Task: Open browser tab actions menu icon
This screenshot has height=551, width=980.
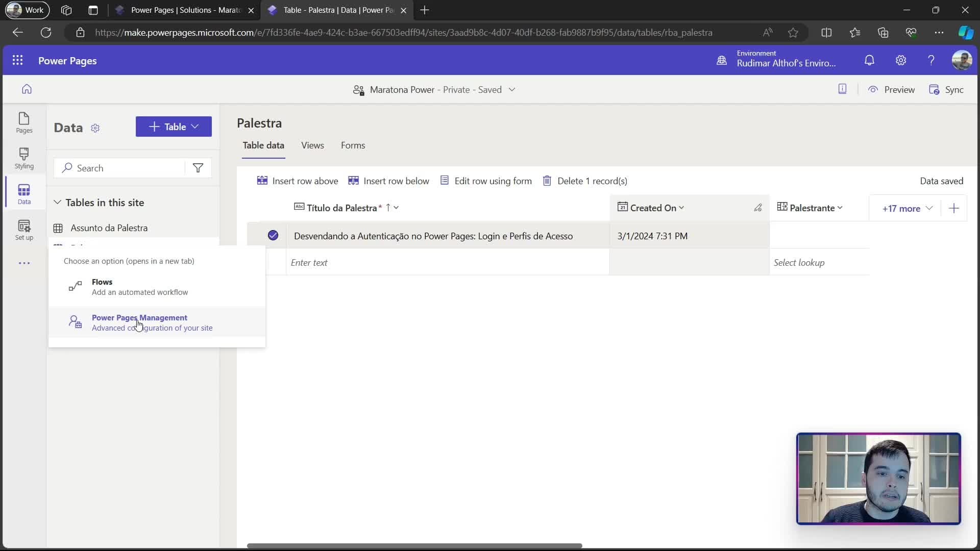Action: pyautogui.click(x=93, y=10)
